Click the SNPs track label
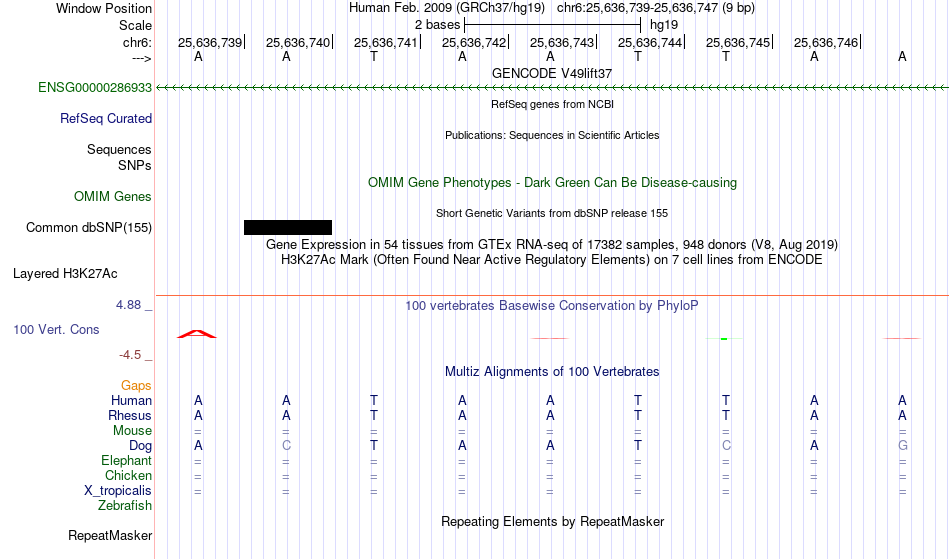 135,165
